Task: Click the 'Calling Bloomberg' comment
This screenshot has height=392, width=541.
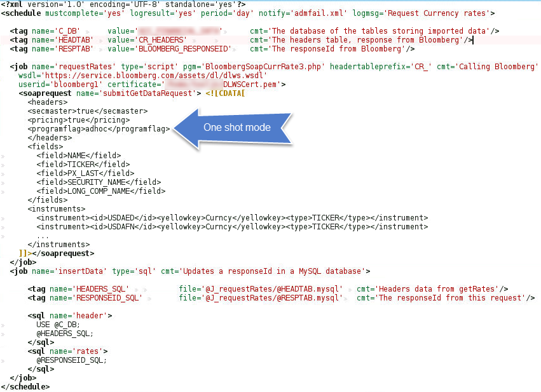Action: [x=497, y=67]
